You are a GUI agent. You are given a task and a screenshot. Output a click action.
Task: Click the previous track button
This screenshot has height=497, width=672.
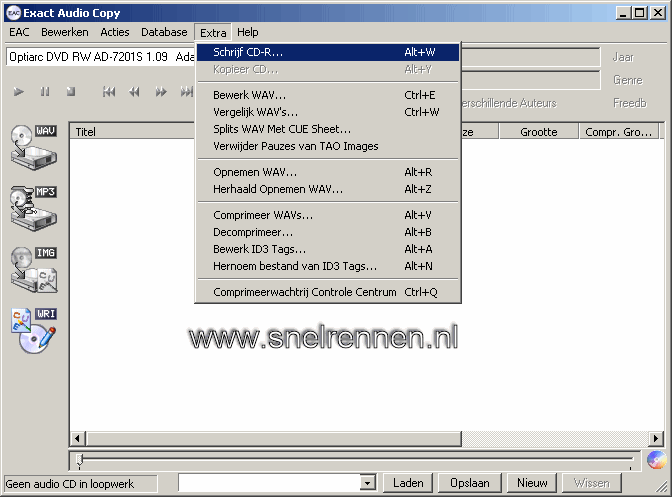109,91
